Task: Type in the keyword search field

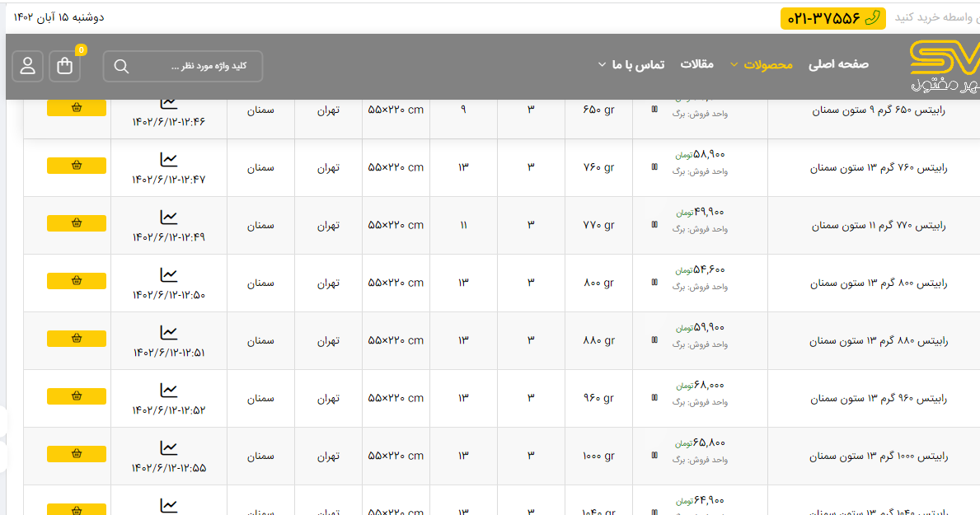Action: pos(196,67)
